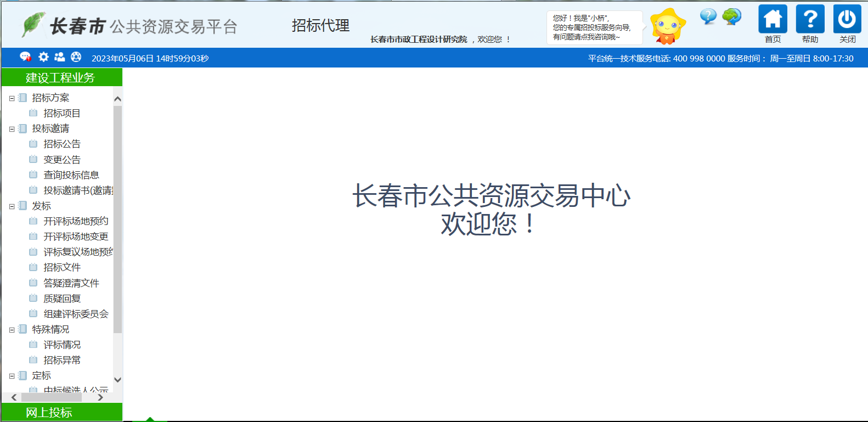Click the green tree refresh icon
The height and width of the screenshot is (422, 868).
tap(731, 16)
